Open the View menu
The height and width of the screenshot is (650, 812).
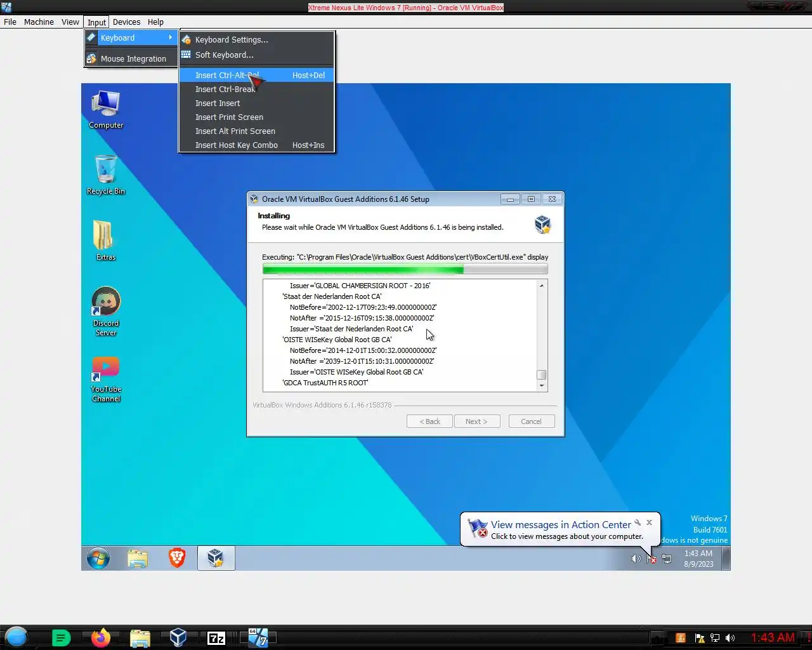(x=70, y=22)
